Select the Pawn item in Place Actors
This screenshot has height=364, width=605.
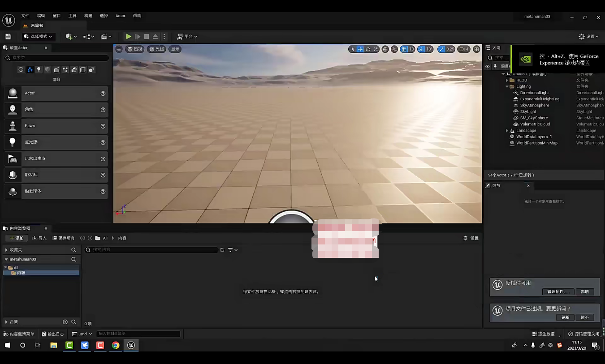click(56, 126)
